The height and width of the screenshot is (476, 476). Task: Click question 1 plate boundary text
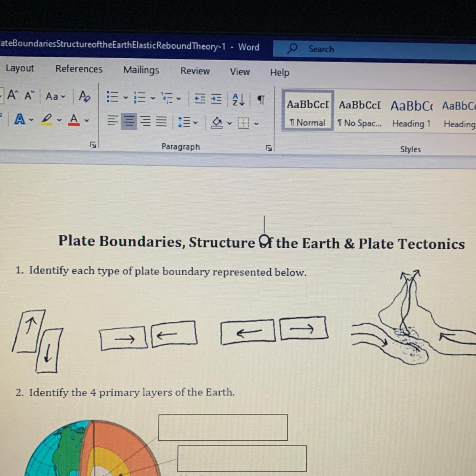pyautogui.click(x=161, y=272)
